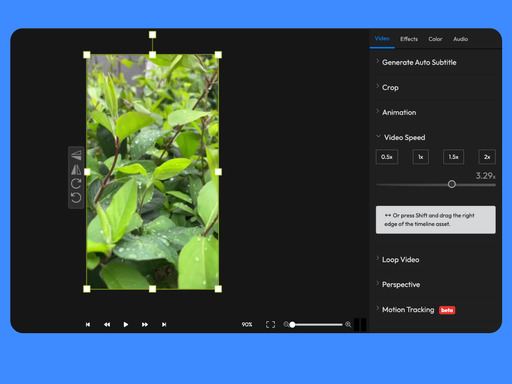Rotate the video clockwise

tap(76, 184)
